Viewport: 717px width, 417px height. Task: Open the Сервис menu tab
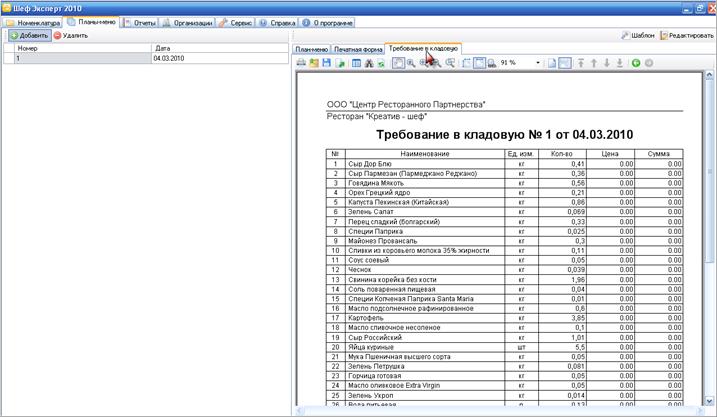point(235,22)
